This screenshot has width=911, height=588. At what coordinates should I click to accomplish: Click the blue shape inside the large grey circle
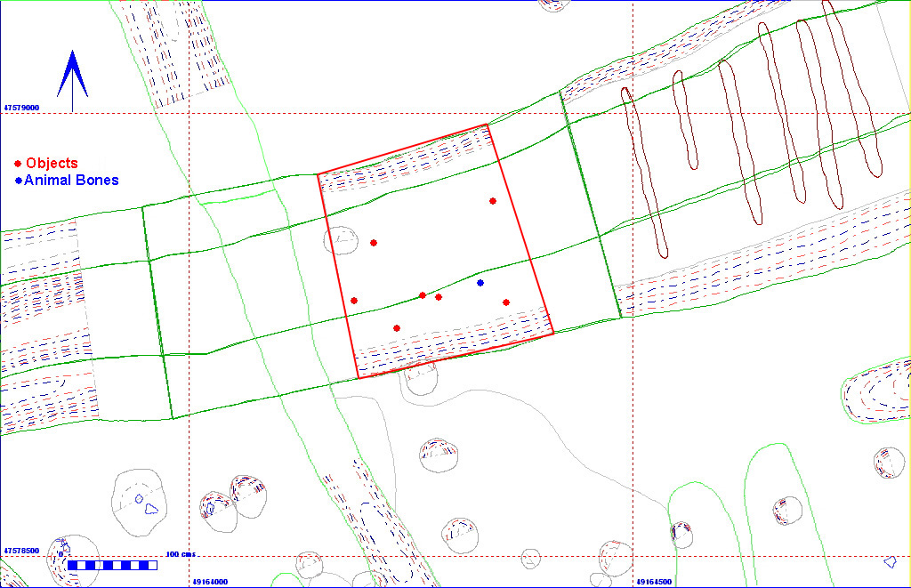(x=152, y=510)
